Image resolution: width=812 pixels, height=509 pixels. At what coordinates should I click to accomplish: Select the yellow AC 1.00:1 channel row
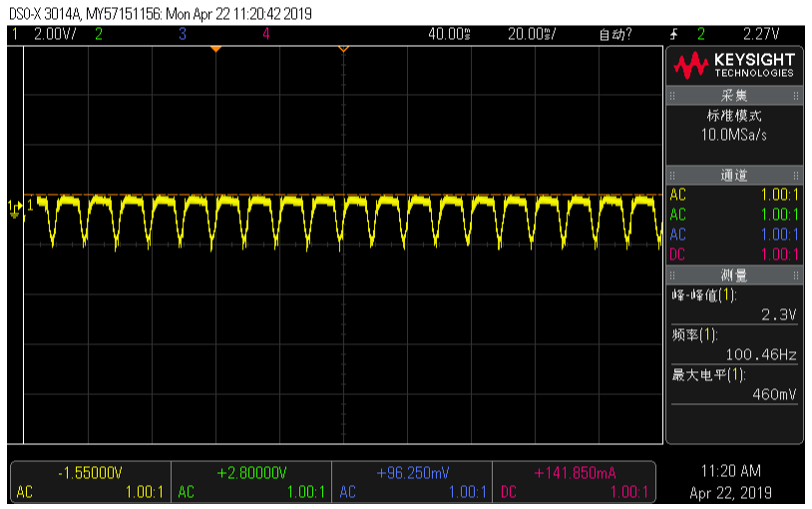tap(734, 195)
